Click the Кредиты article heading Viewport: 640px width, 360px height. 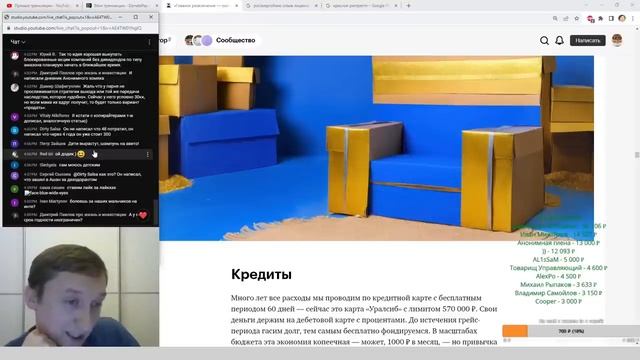pos(261,274)
